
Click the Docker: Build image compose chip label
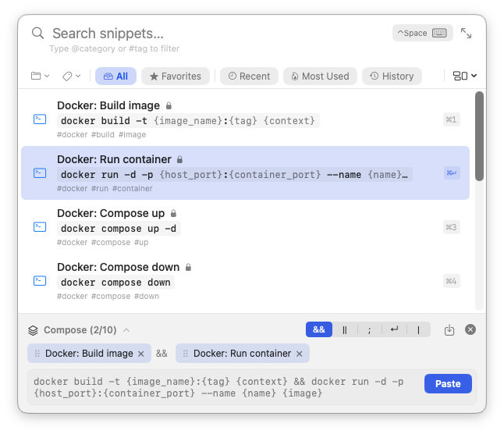[89, 354]
